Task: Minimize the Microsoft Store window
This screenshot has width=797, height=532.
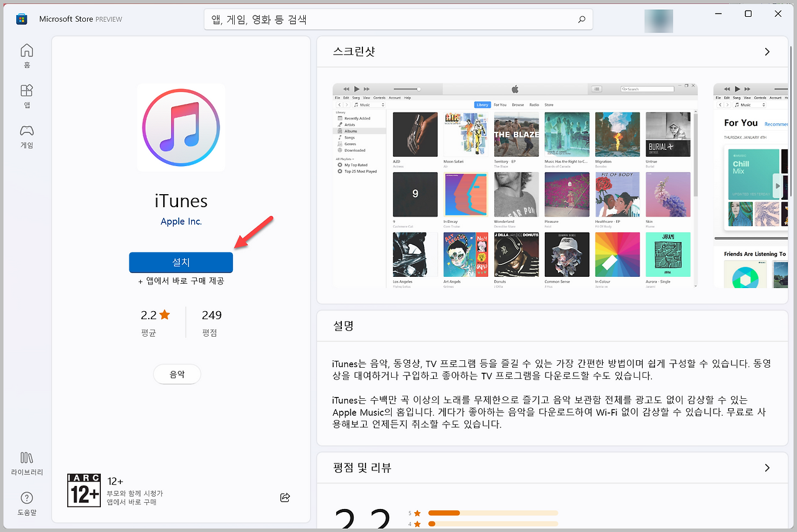Action: pos(719,14)
